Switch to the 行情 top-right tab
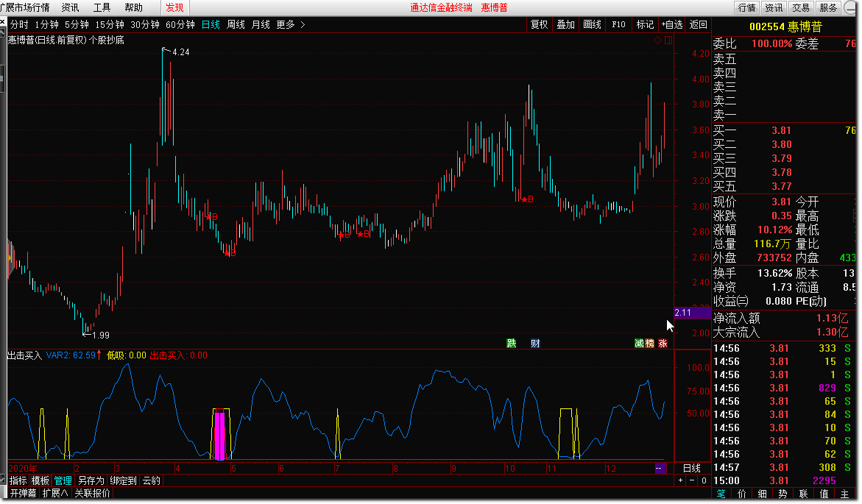The height and width of the screenshot is (504, 862). click(x=746, y=7)
